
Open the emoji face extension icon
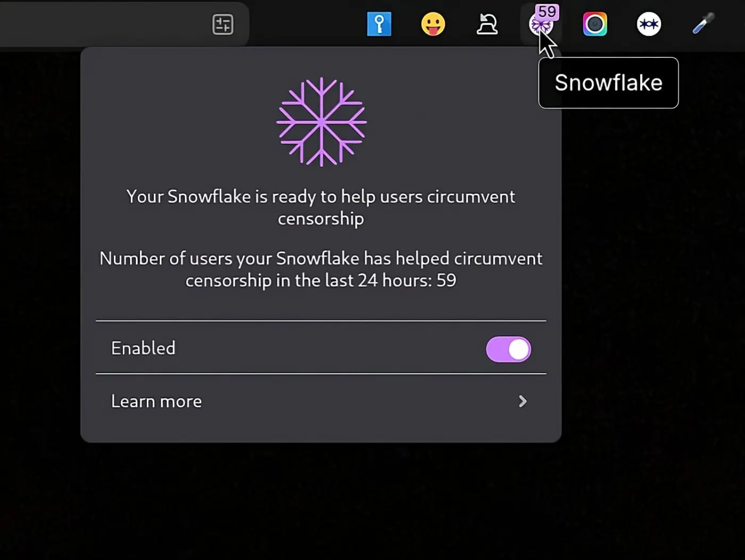click(433, 24)
